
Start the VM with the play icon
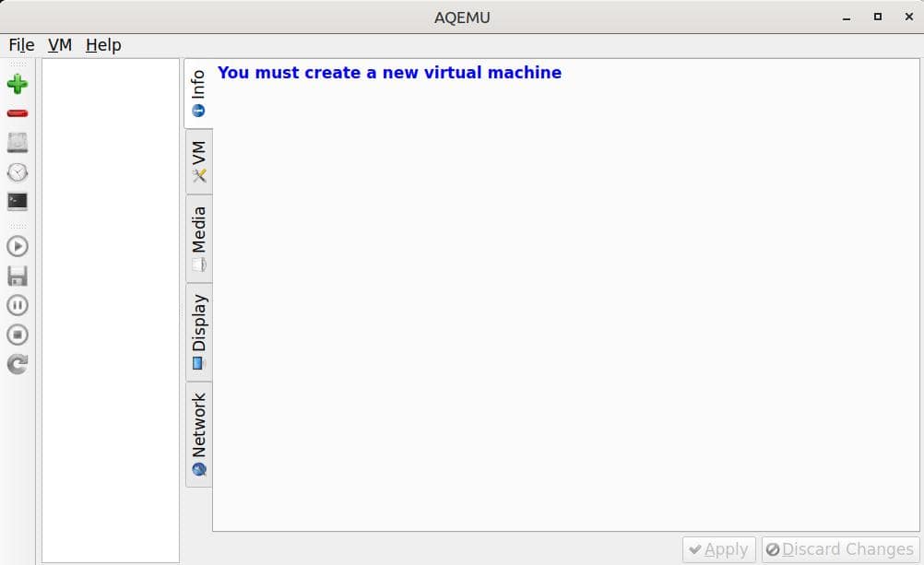coord(18,246)
